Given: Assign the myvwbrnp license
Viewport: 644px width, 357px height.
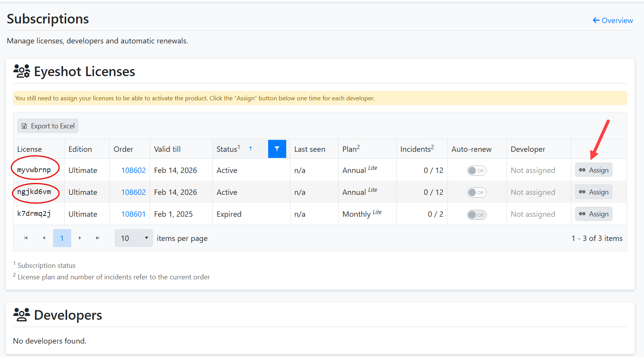Looking at the screenshot, I should point(594,170).
